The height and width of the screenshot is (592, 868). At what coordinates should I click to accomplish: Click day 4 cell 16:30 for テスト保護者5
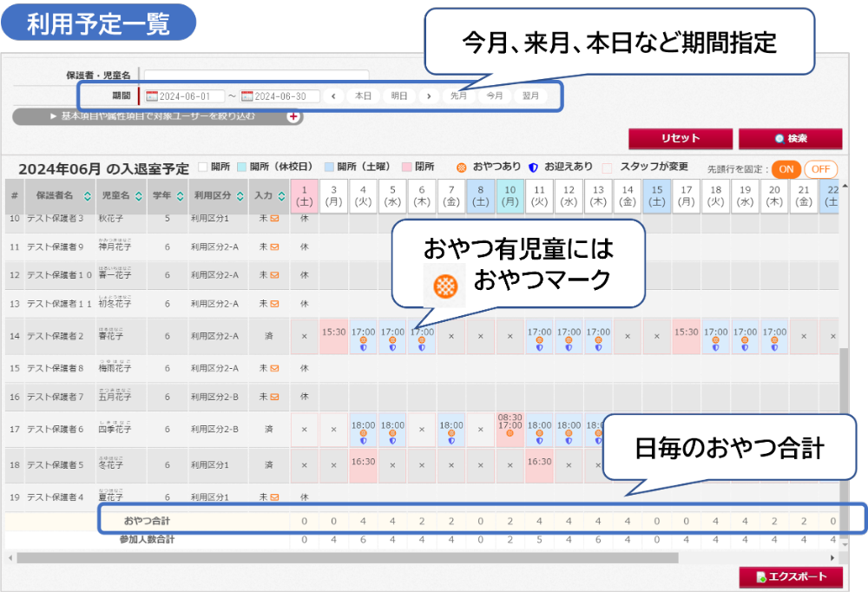tap(363, 466)
